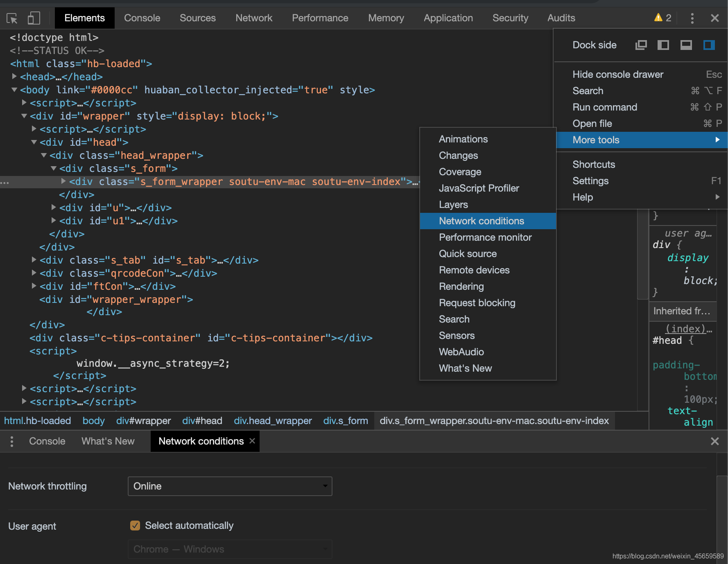Select Network conditions in More tools
The height and width of the screenshot is (564, 728).
click(x=488, y=221)
